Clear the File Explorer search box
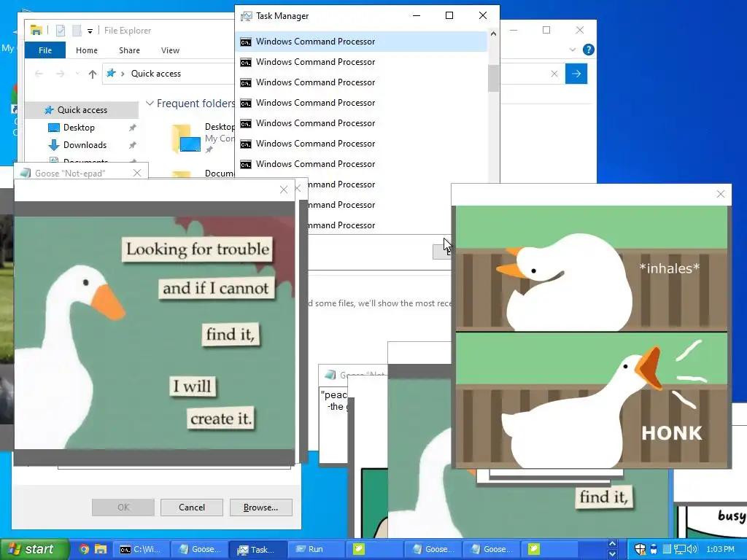Image resolution: width=747 pixels, height=560 pixels. pyautogui.click(x=554, y=74)
